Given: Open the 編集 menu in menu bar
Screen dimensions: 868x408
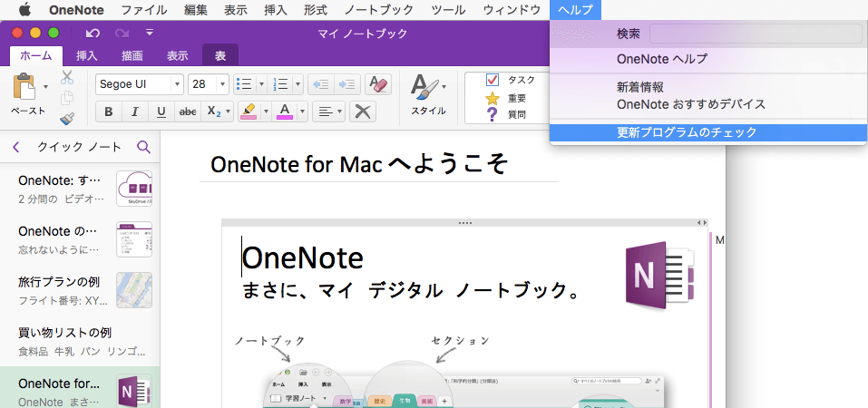Looking at the screenshot, I should click(195, 9).
